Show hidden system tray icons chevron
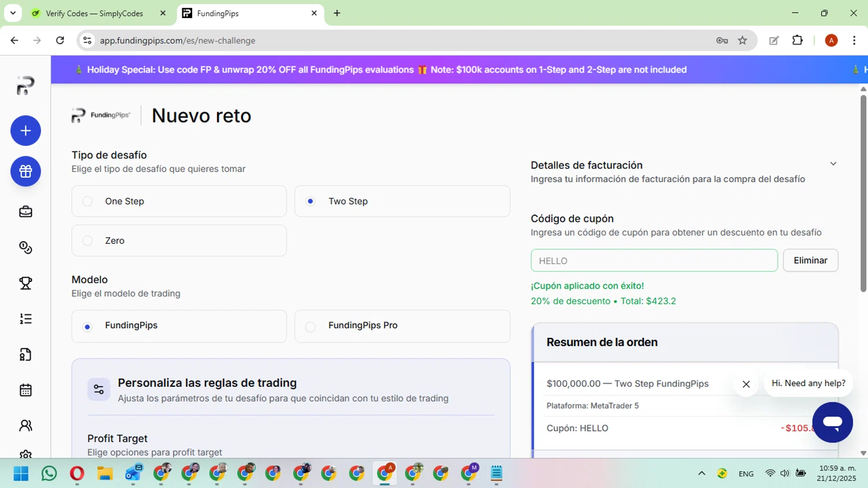868x488 pixels. (x=701, y=474)
